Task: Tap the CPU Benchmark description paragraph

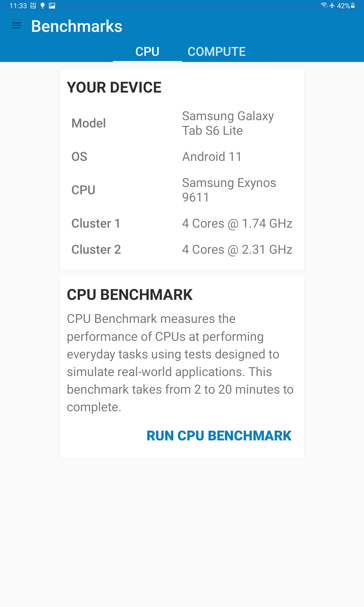Action: pos(180,363)
